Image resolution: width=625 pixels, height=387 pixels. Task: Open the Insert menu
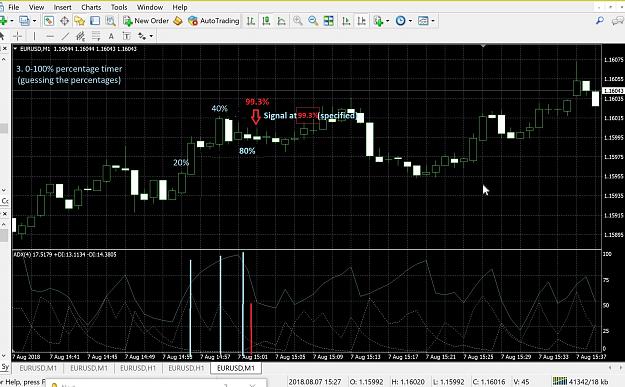point(63,7)
